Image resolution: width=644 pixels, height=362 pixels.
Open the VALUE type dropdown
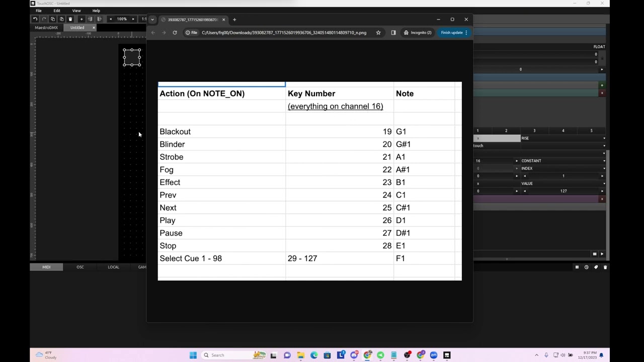pos(563,184)
